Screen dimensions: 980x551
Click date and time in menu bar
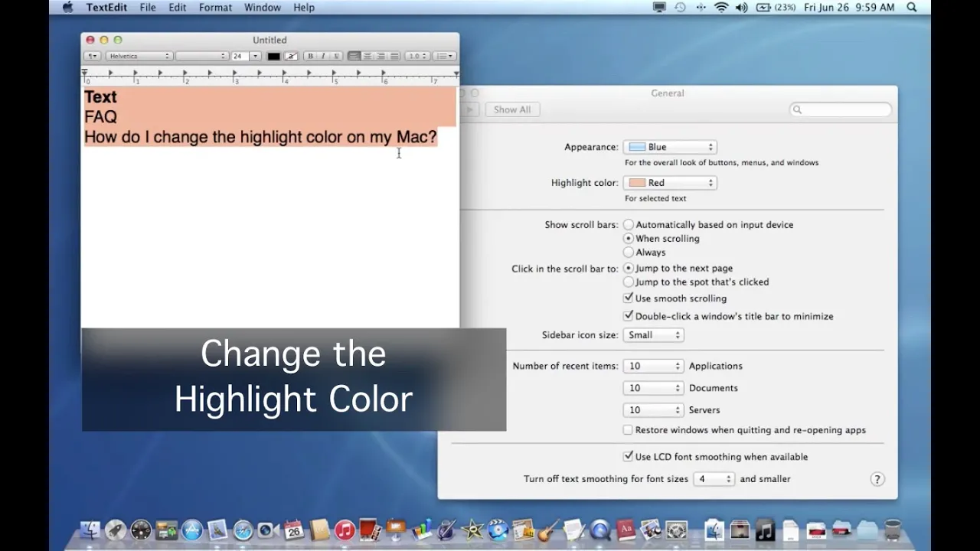(x=849, y=7)
